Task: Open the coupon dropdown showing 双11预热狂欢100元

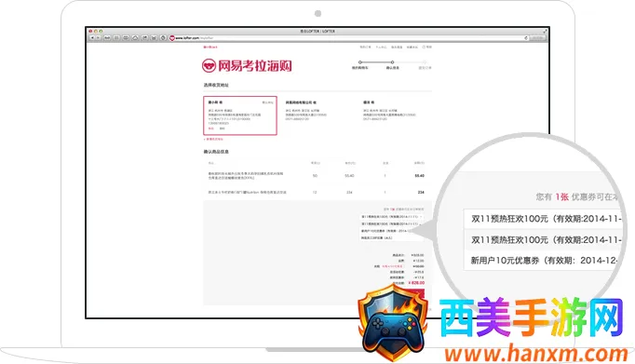Action: point(392,217)
